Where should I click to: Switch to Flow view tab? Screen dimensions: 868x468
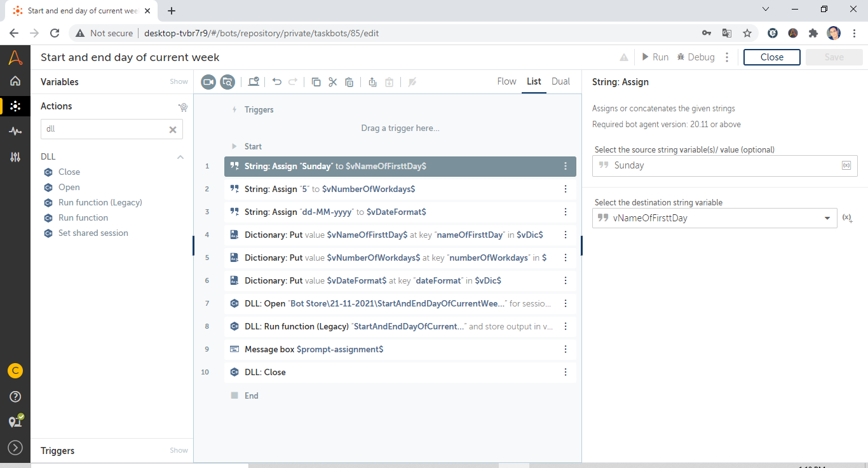point(506,81)
